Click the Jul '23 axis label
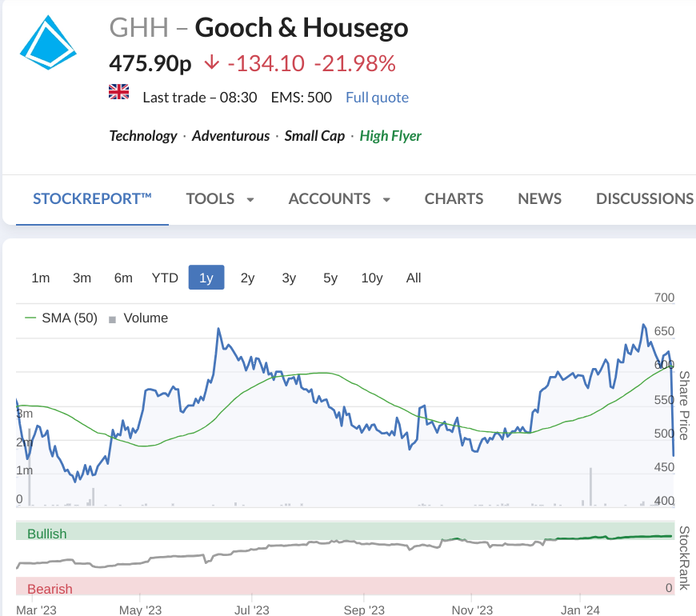Viewport: 696px width, 616px height. click(252, 610)
